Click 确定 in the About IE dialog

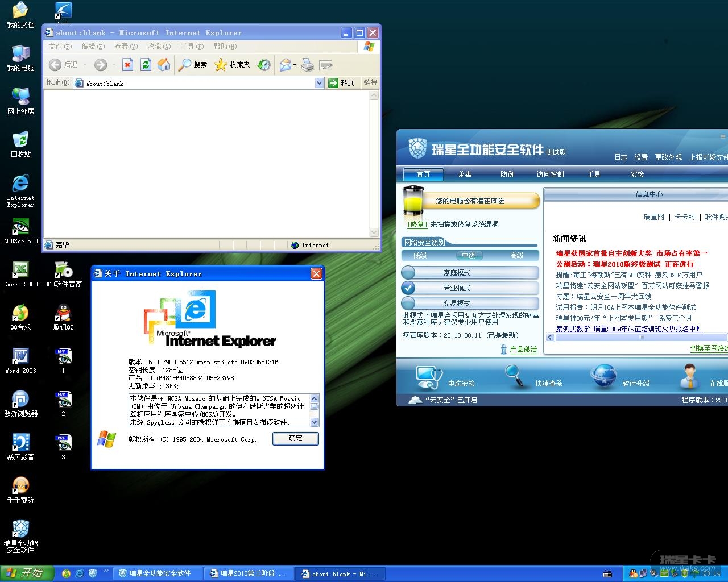click(296, 438)
